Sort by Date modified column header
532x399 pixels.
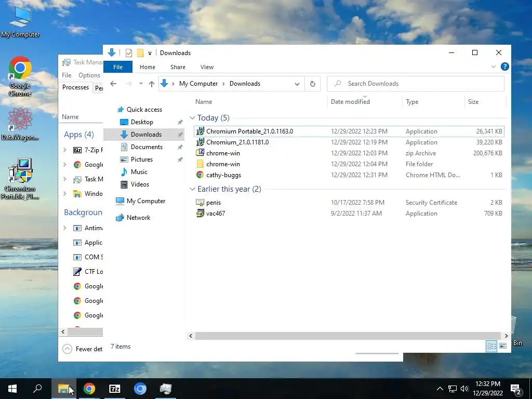click(x=350, y=101)
